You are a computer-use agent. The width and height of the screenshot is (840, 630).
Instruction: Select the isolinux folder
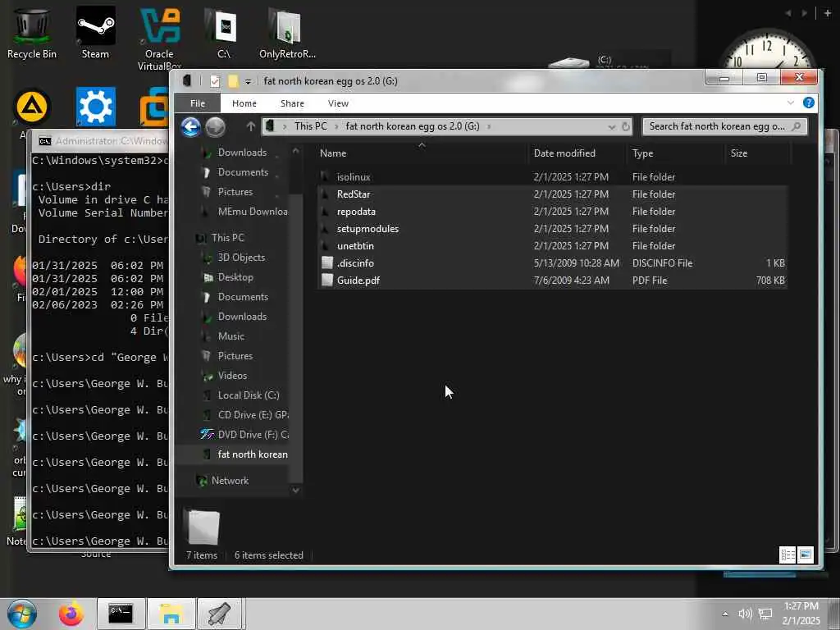pos(552,177)
